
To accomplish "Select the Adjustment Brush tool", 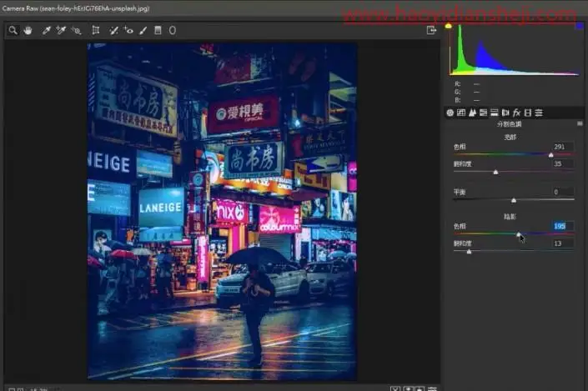I will click(x=143, y=30).
